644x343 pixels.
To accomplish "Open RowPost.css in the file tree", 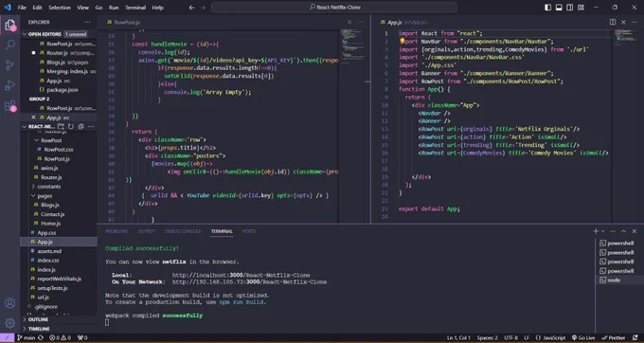I will 59,150.
